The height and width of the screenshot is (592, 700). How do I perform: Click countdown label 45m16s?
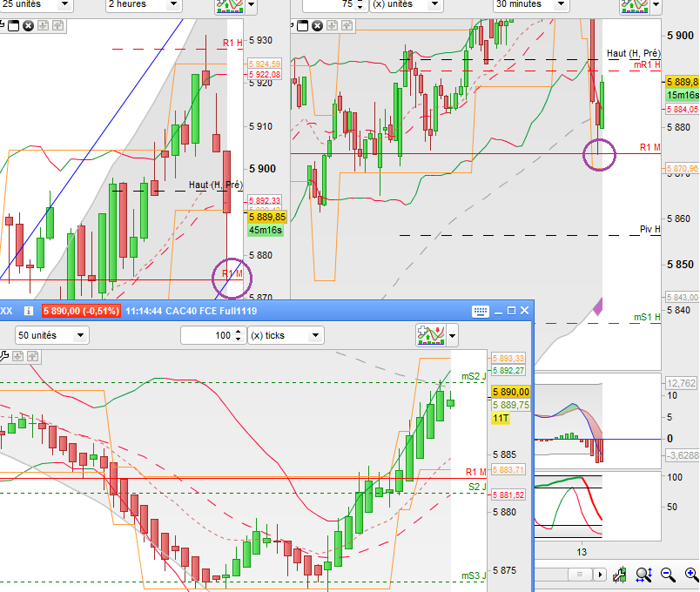point(266,230)
